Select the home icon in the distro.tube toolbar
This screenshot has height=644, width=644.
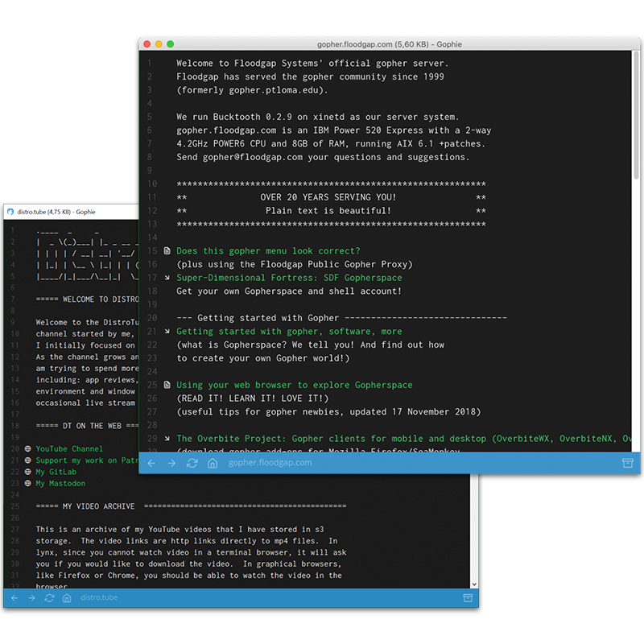point(67,598)
